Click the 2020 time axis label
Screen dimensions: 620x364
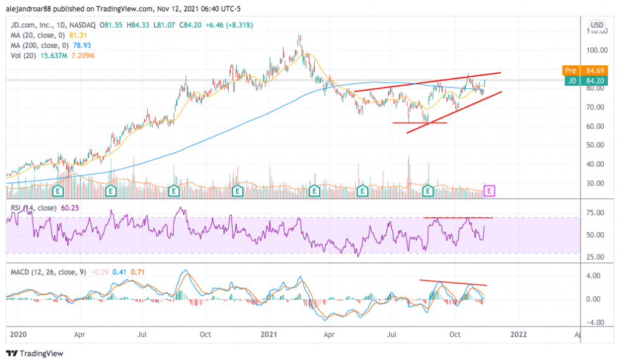[x=18, y=334]
